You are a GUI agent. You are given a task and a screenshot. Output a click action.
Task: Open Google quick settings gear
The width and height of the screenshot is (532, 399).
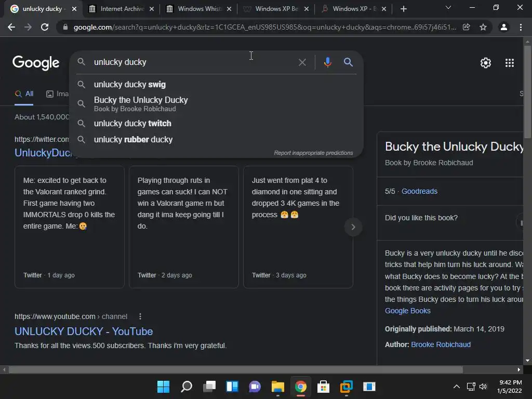point(486,63)
